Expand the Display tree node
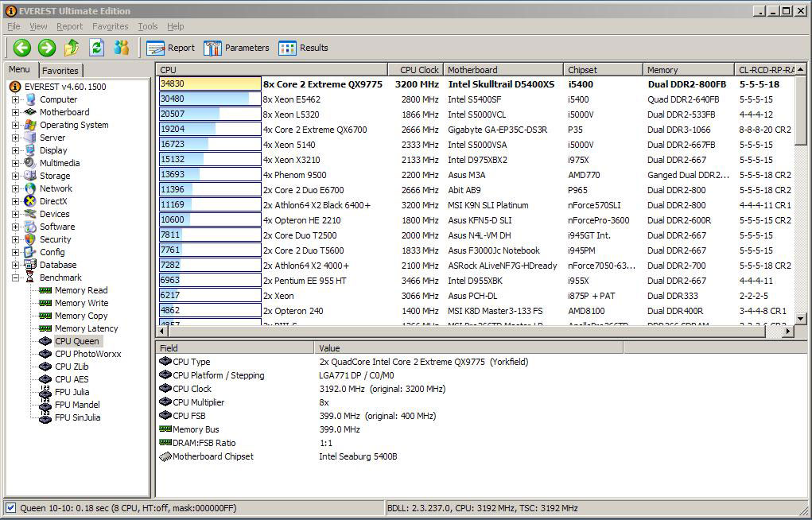This screenshot has height=520, width=812. (16, 150)
